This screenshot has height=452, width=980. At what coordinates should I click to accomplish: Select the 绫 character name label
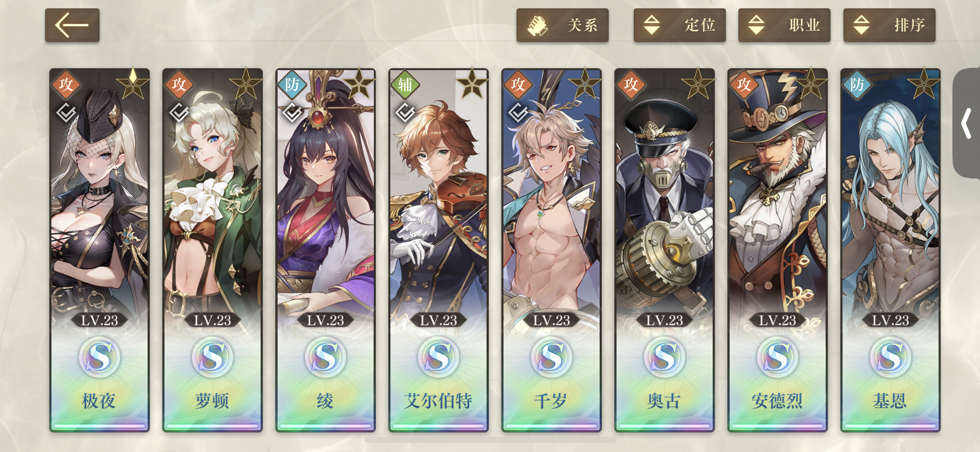point(325,401)
